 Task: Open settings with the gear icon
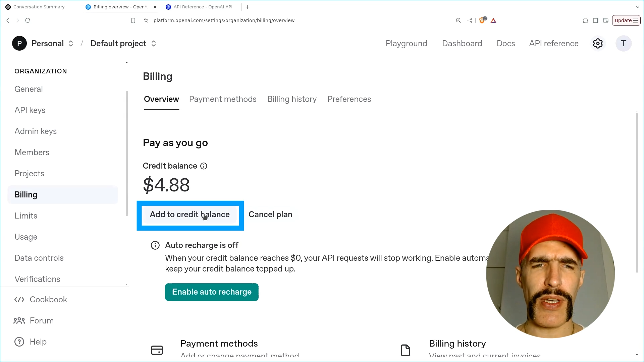point(598,44)
